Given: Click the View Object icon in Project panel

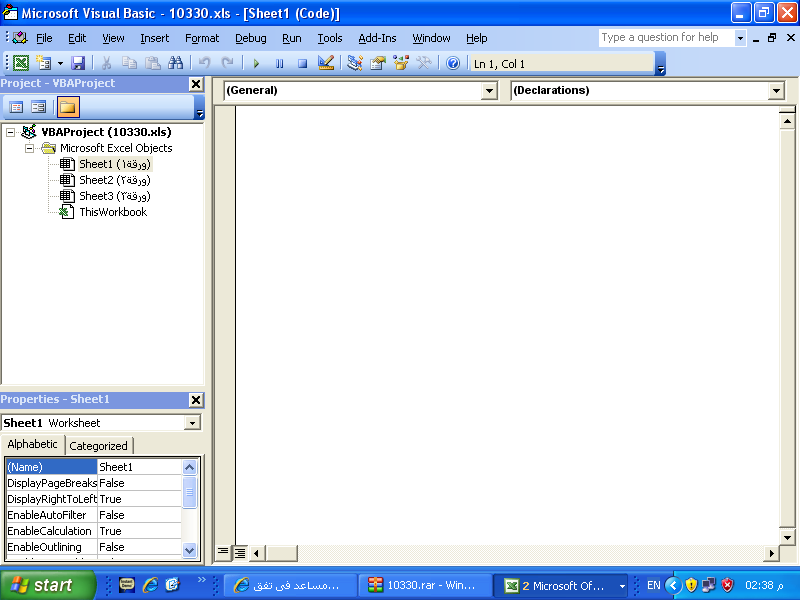Looking at the screenshot, I should coord(39,107).
